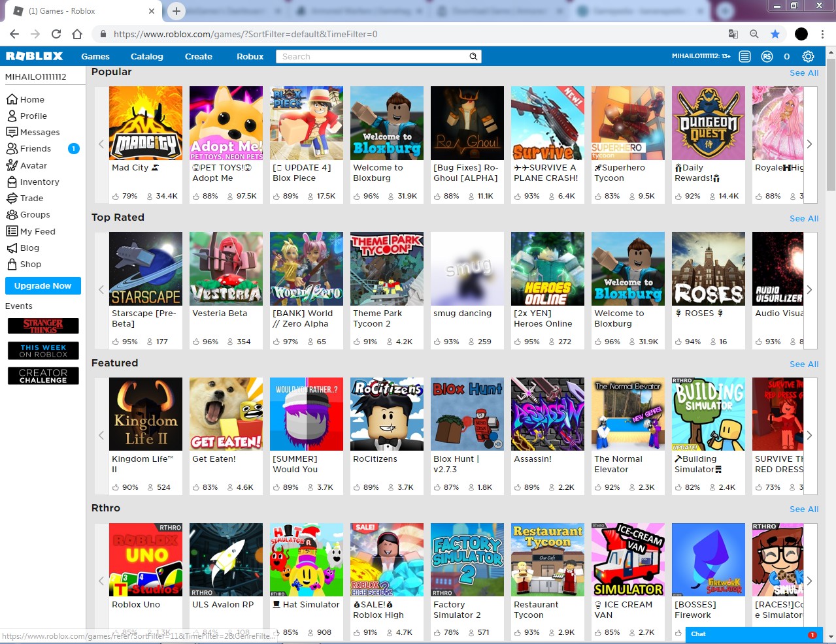Open This Week on Roblox banner

tap(43, 351)
